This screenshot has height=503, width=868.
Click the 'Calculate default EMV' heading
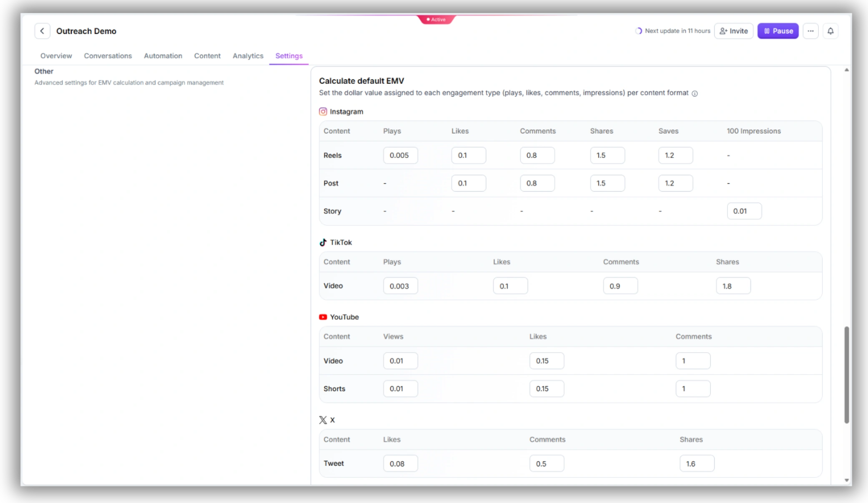[x=361, y=81]
